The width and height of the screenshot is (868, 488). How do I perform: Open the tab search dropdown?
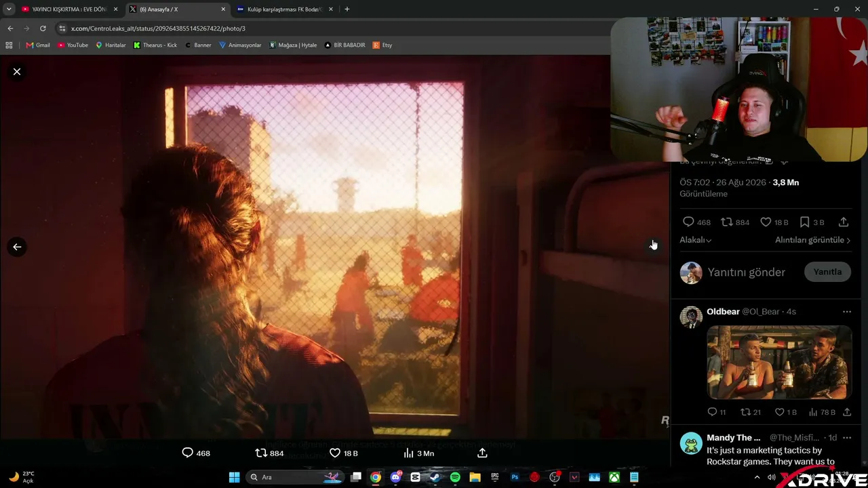(x=9, y=9)
